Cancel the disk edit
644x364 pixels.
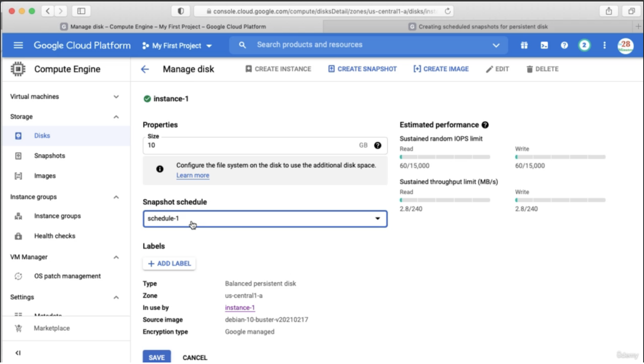pyautogui.click(x=195, y=358)
